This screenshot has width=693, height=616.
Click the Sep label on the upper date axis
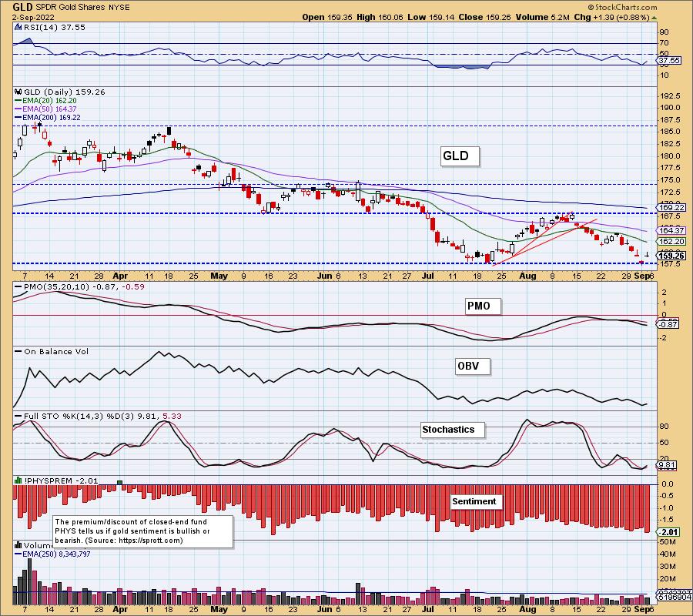pyautogui.click(x=641, y=276)
